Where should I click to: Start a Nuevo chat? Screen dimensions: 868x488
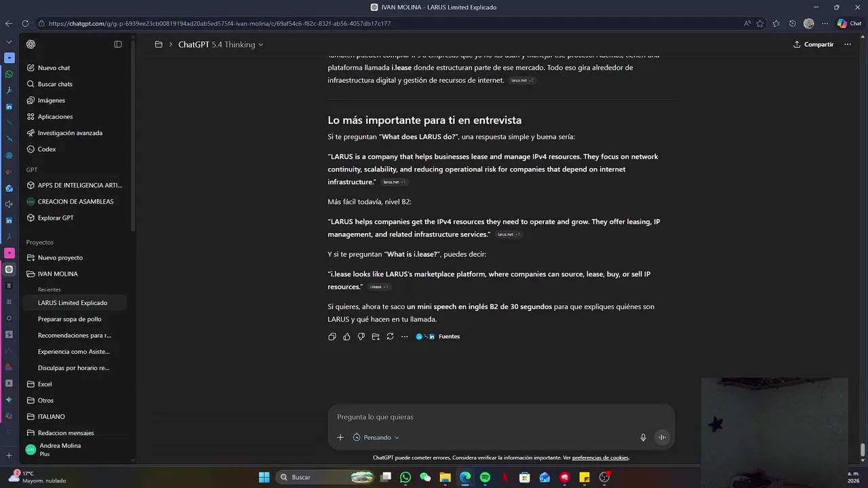(x=76, y=68)
